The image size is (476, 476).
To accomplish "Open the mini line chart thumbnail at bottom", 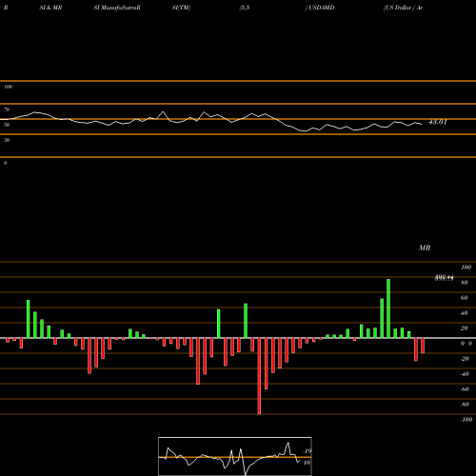I will coord(235,456).
